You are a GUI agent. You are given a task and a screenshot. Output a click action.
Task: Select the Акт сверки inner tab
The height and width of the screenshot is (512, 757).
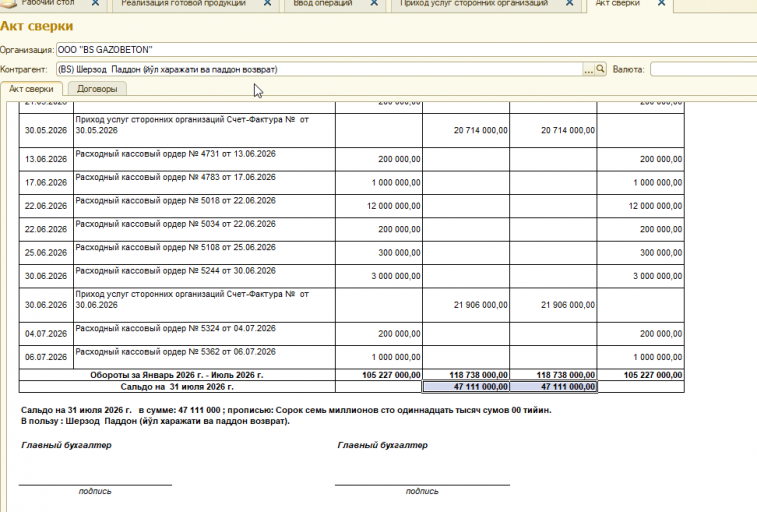point(31,89)
